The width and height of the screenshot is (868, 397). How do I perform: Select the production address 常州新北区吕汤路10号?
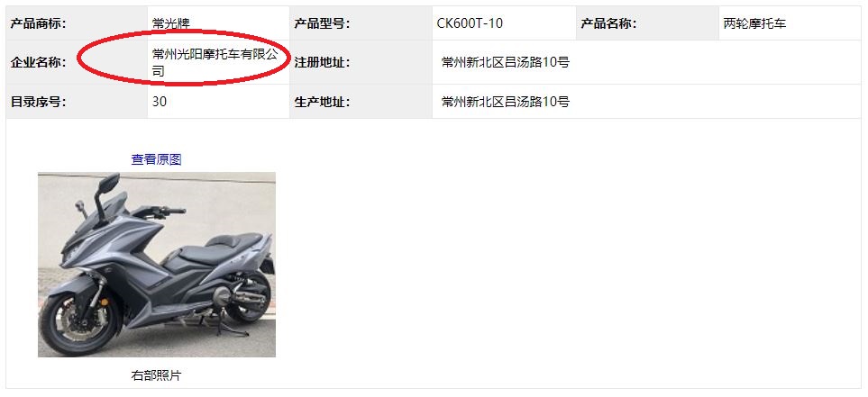[506, 102]
